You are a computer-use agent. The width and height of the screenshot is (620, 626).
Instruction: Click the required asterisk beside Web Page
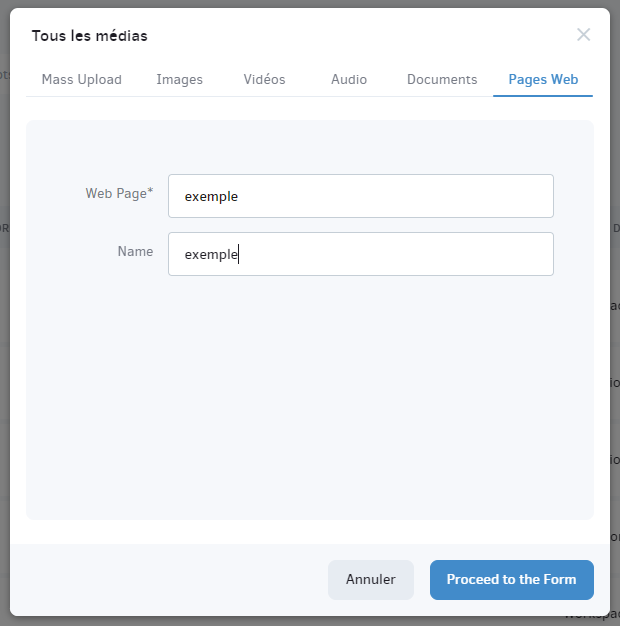click(150, 191)
